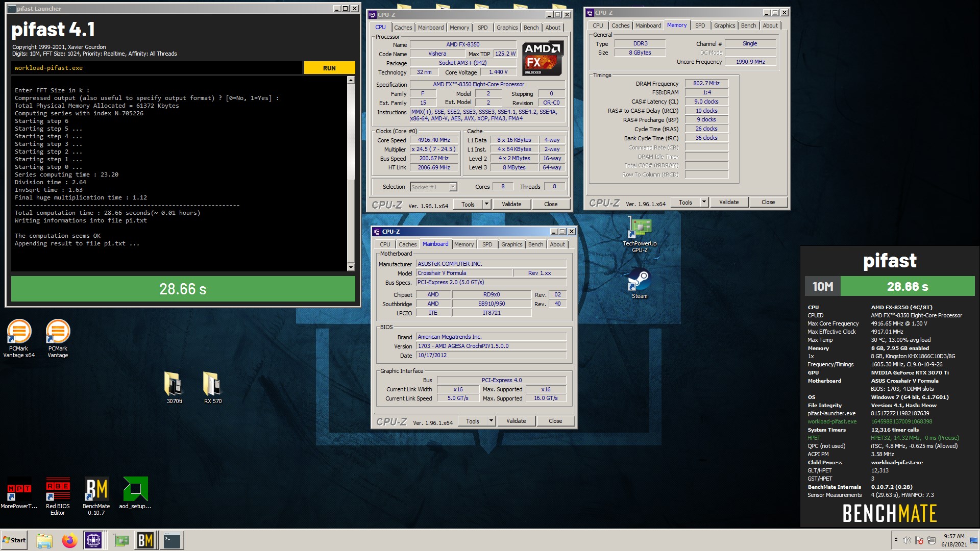Open the network tray icon
Viewport: 980px width, 551px height.
932,540
